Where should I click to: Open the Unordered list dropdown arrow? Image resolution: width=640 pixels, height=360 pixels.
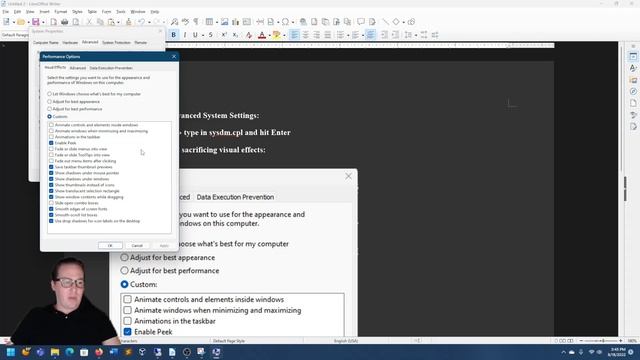(347, 36)
